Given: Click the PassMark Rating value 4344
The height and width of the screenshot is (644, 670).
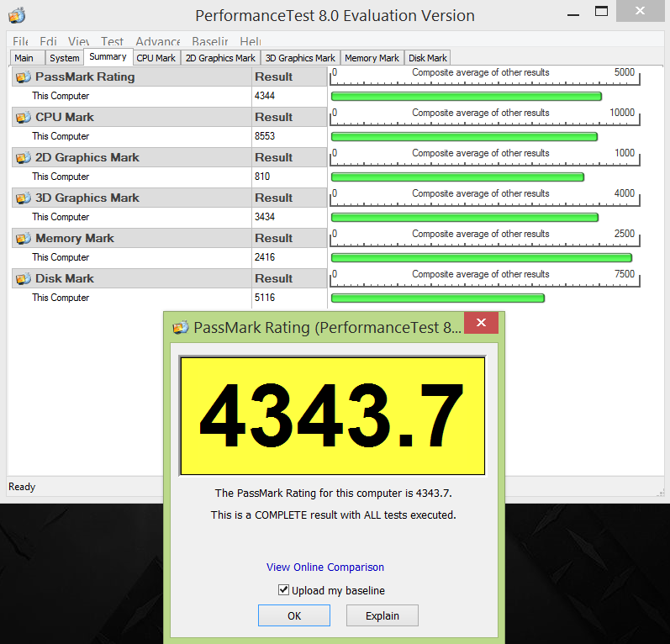Looking at the screenshot, I should [265, 96].
